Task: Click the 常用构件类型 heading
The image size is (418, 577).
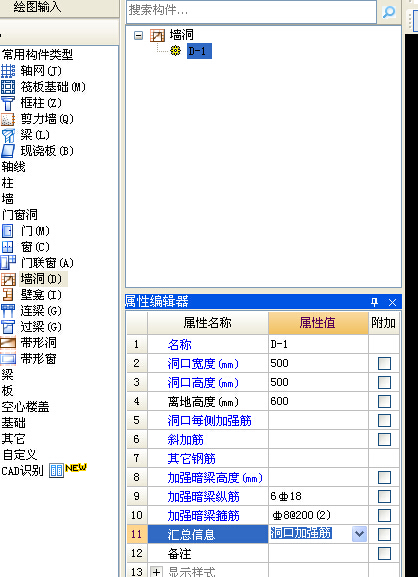Action: 37,55
